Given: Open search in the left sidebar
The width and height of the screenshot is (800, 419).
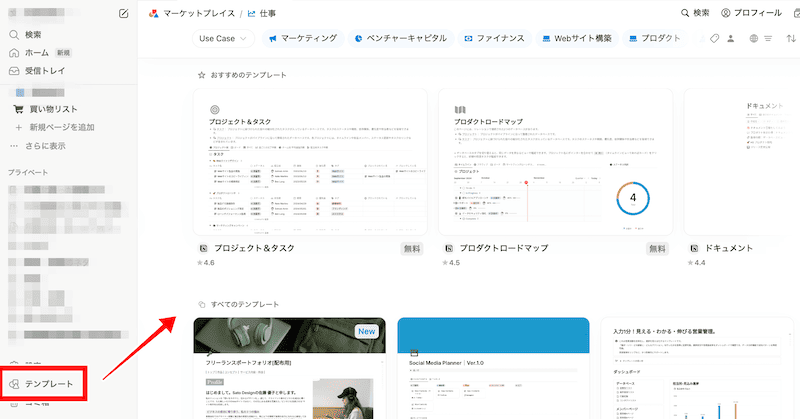Looking at the screenshot, I should tap(33, 34).
